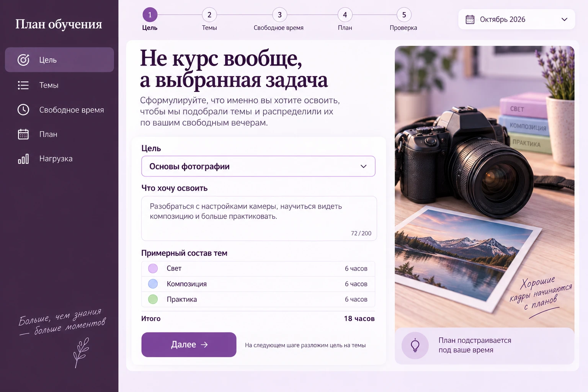588x392 pixels.
Task: Click the blue swatch for Композиция
Action: click(x=153, y=284)
